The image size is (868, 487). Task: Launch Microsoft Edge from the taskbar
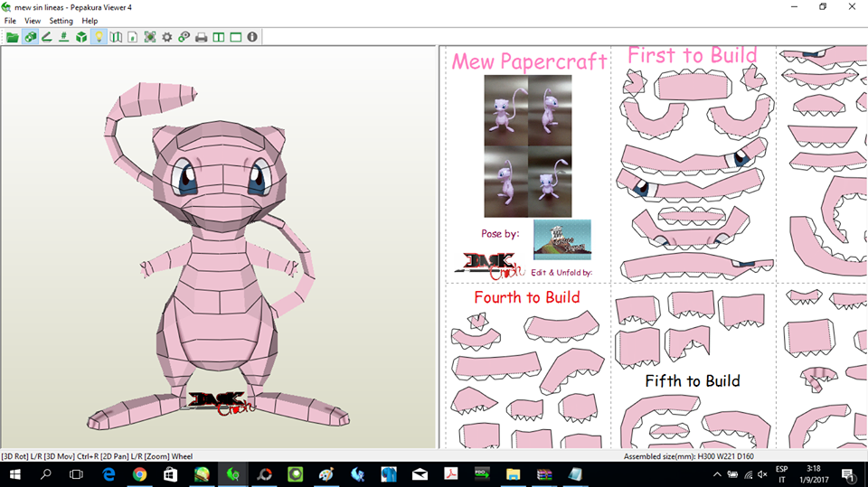point(109,474)
